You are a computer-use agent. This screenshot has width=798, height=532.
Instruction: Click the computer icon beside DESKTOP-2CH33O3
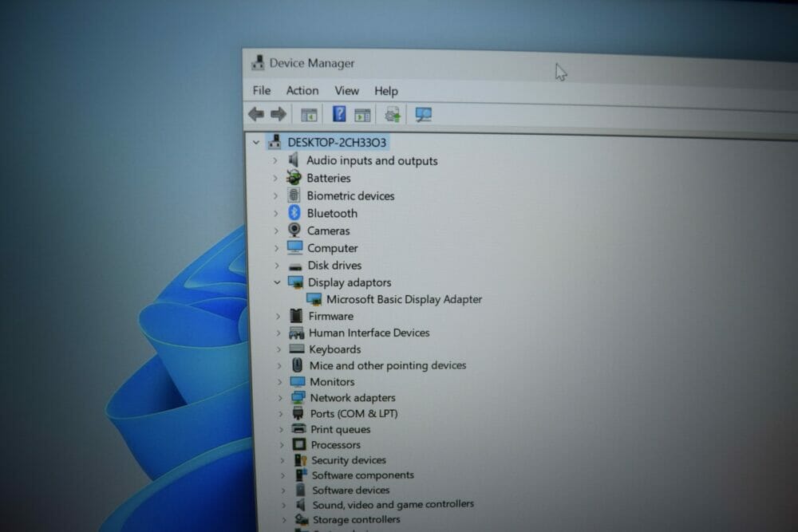click(x=275, y=141)
